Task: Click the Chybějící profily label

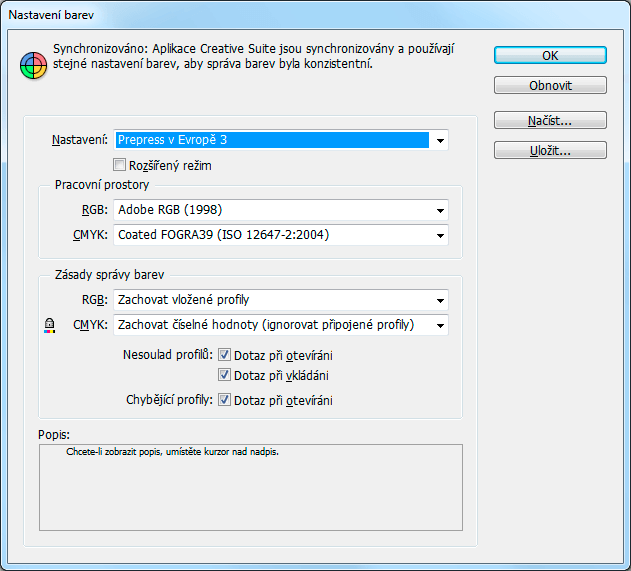Action: (x=169, y=400)
